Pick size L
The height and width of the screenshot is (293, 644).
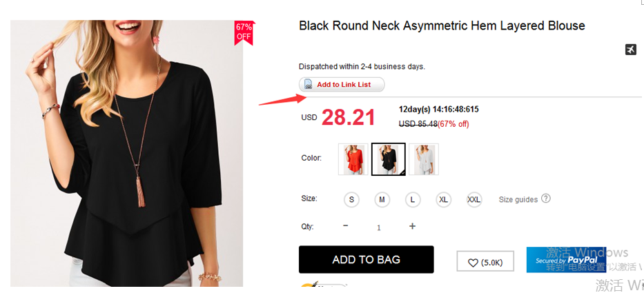(412, 200)
